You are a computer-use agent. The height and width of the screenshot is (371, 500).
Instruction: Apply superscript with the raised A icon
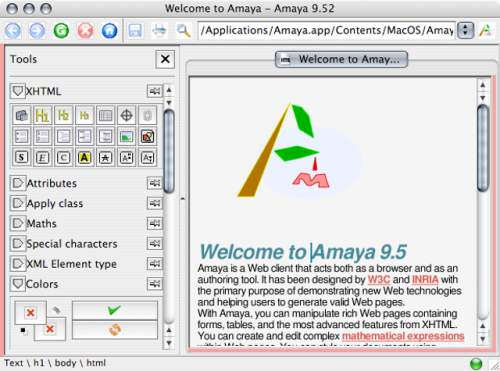(126, 157)
